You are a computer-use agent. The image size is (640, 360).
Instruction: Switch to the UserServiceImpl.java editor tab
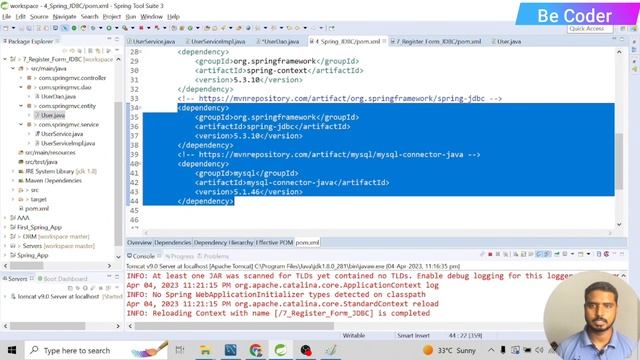215,41
